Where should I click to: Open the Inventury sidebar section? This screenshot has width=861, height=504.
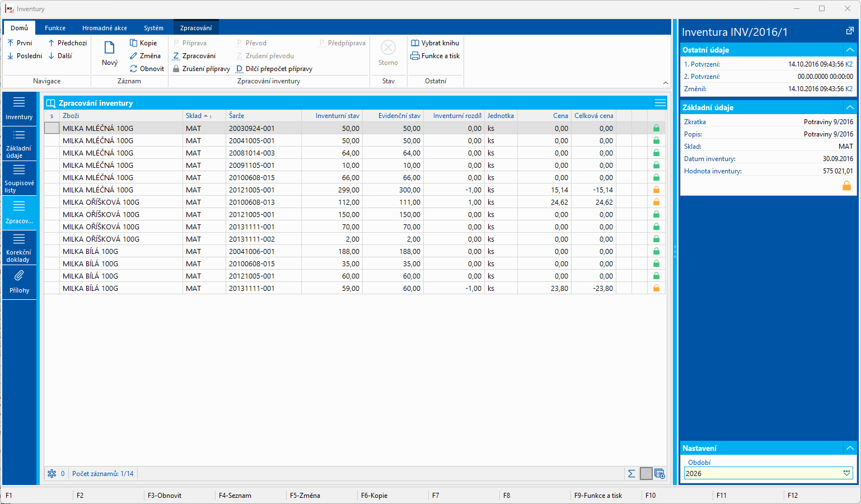pyautogui.click(x=19, y=109)
